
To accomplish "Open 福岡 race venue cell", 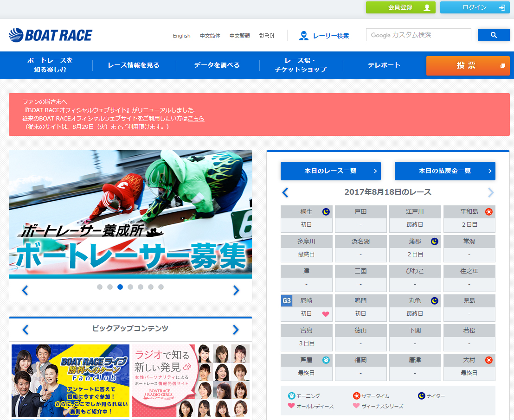I will 360,367.
